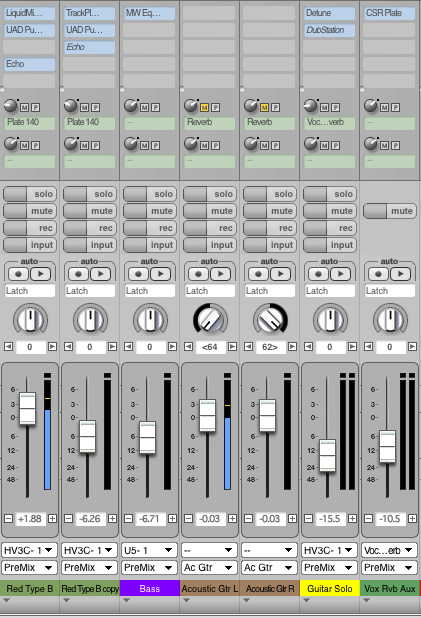Mute the Bass track
The image size is (421, 618).
150,211
